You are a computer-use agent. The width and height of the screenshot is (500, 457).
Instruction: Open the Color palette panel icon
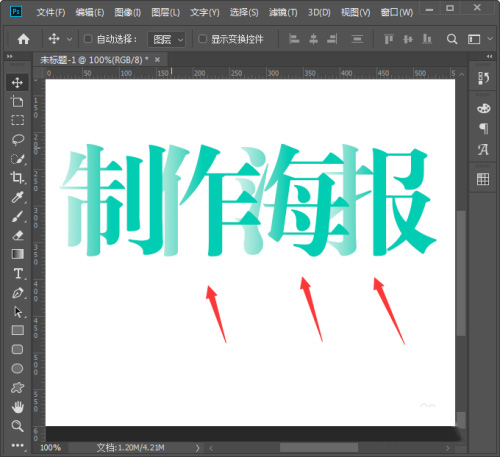(483, 108)
